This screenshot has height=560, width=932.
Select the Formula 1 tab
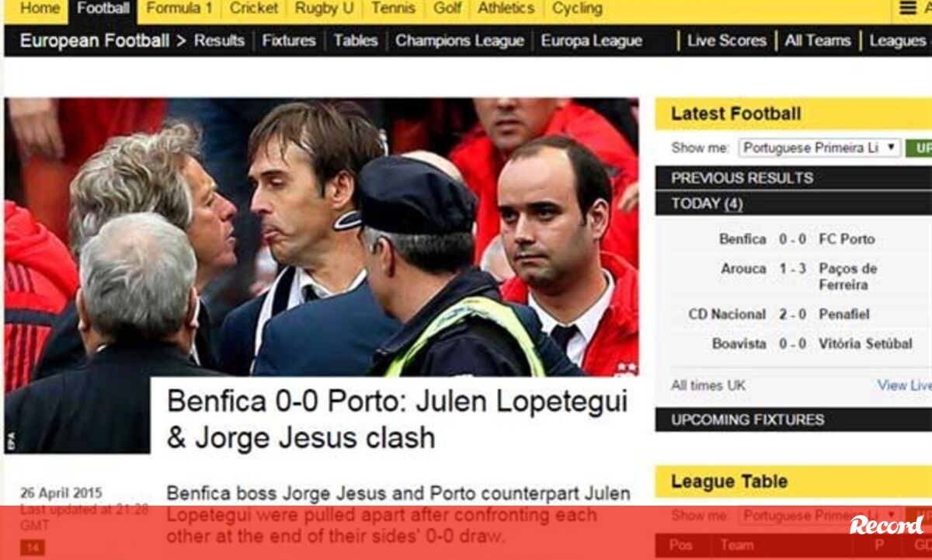tap(179, 9)
